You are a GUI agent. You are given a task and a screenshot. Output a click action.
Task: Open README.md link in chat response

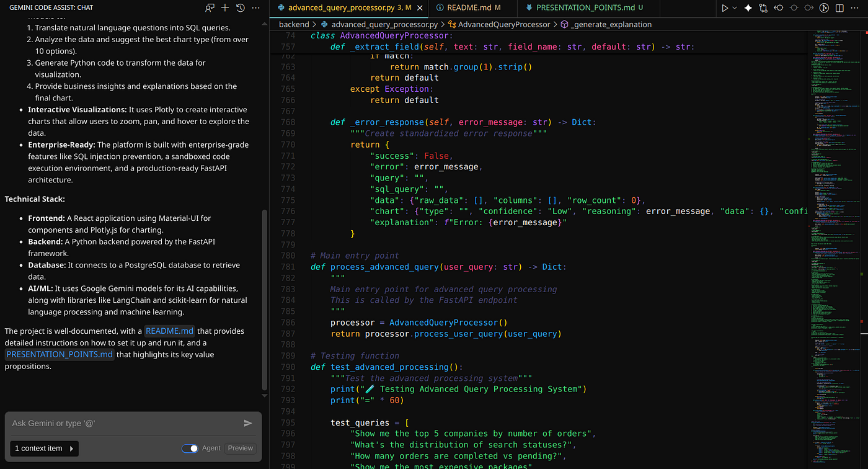coord(169,331)
